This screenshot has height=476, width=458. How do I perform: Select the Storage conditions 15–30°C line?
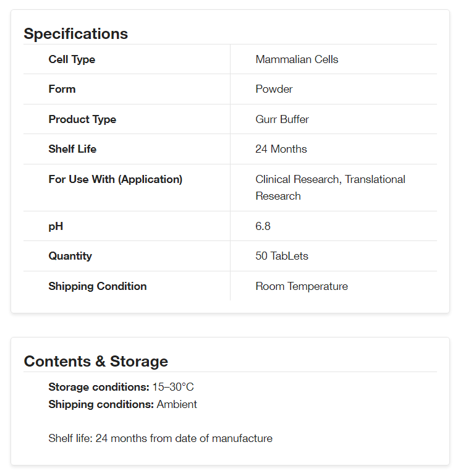point(121,387)
